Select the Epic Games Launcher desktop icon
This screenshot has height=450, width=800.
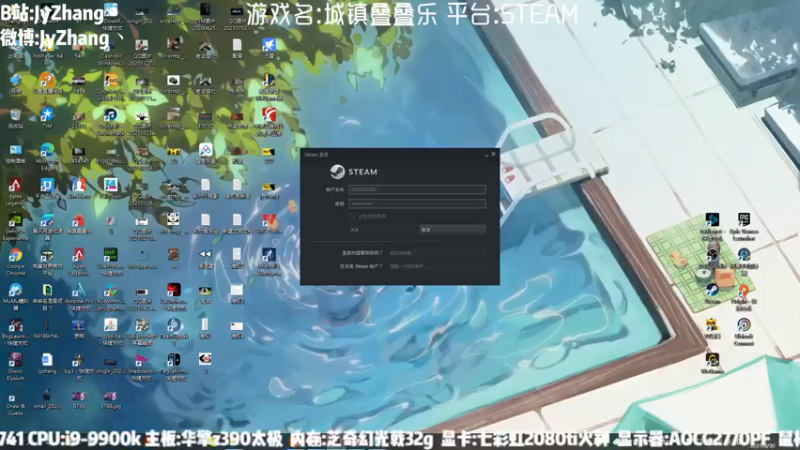point(744,227)
